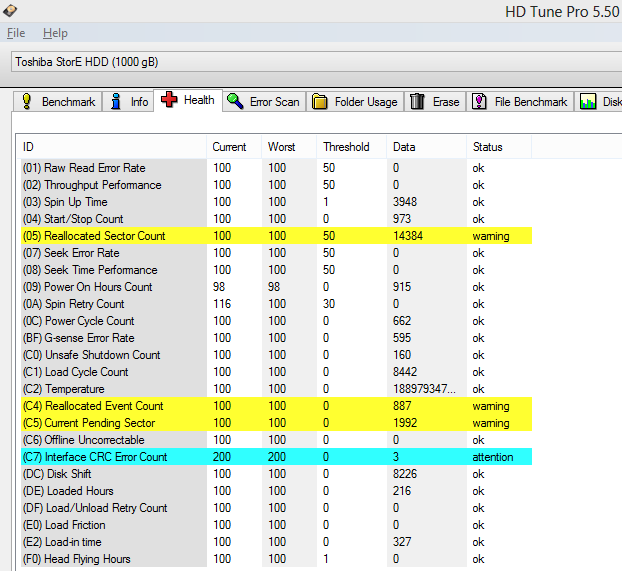Switch to the Benchmark tab
This screenshot has height=571, width=622.
pos(58,102)
